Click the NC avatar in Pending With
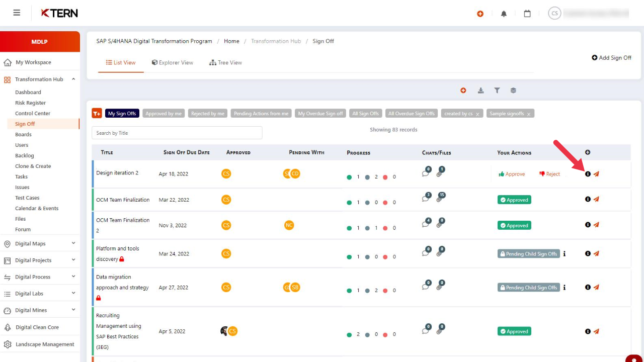The image size is (644, 362). 289,225
